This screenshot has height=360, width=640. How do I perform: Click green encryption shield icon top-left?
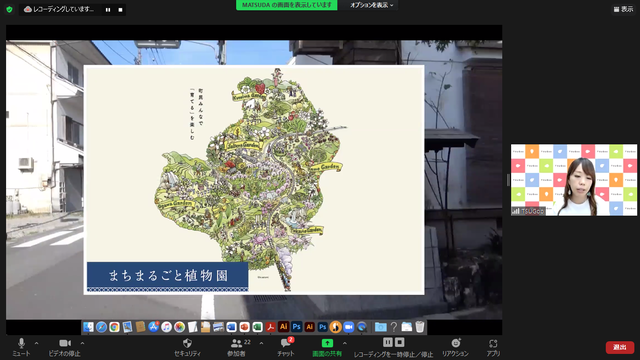9,9
